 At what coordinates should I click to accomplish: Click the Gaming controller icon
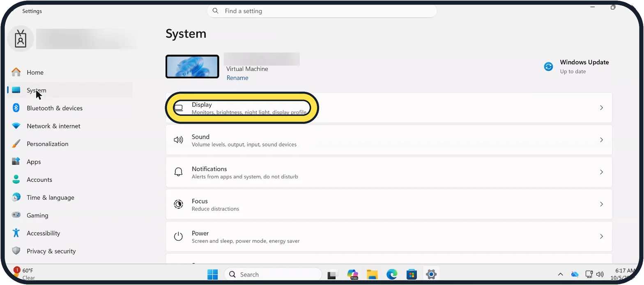pos(16,215)
